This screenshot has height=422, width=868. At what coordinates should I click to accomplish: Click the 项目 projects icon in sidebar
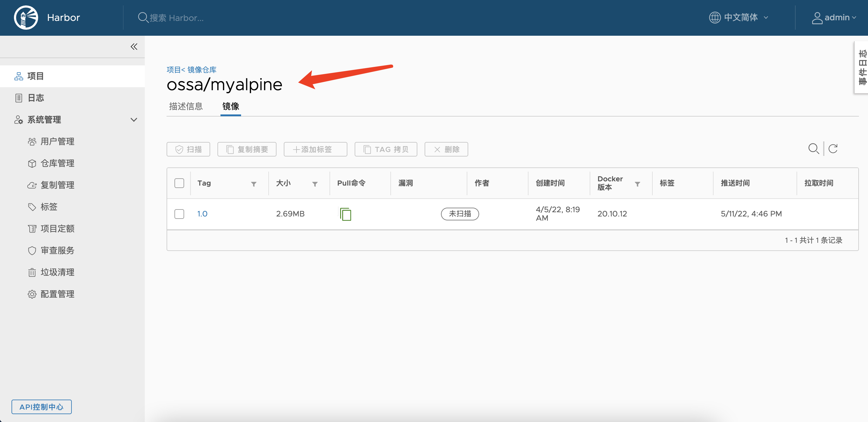click(18, 77)
